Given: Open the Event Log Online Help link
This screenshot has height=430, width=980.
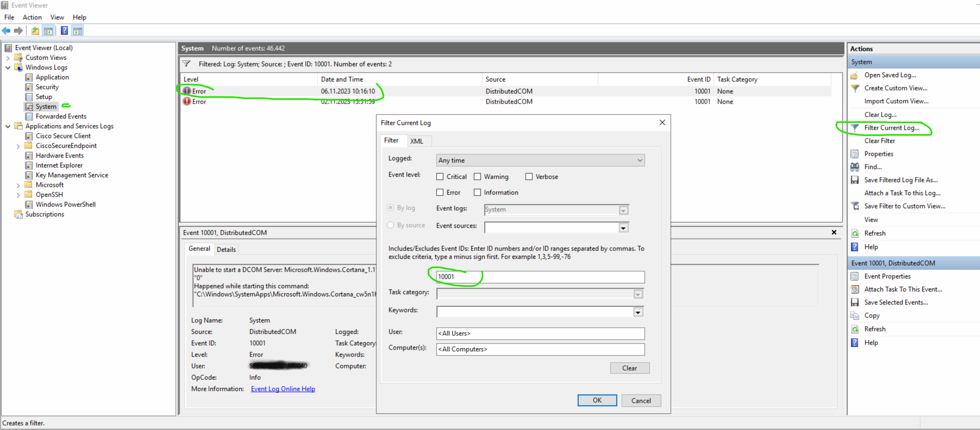Looking at the screenshot, I should point(283,389).
